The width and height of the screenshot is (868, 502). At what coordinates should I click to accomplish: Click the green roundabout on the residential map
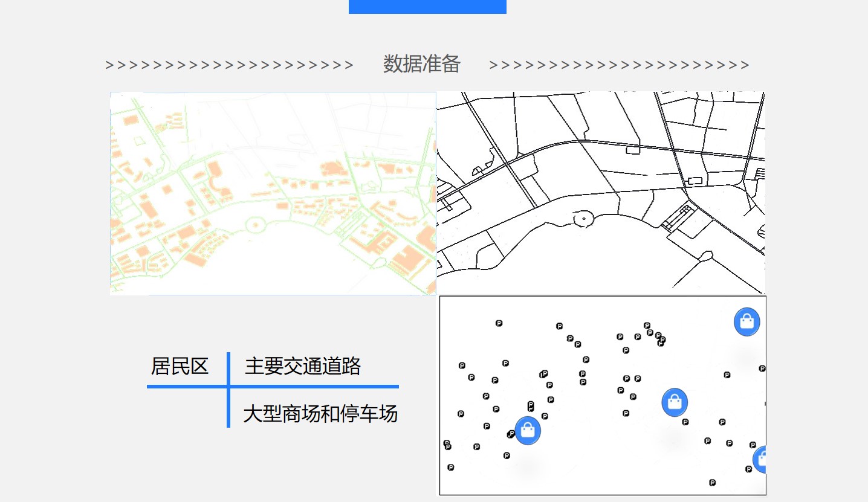(255, 225)
